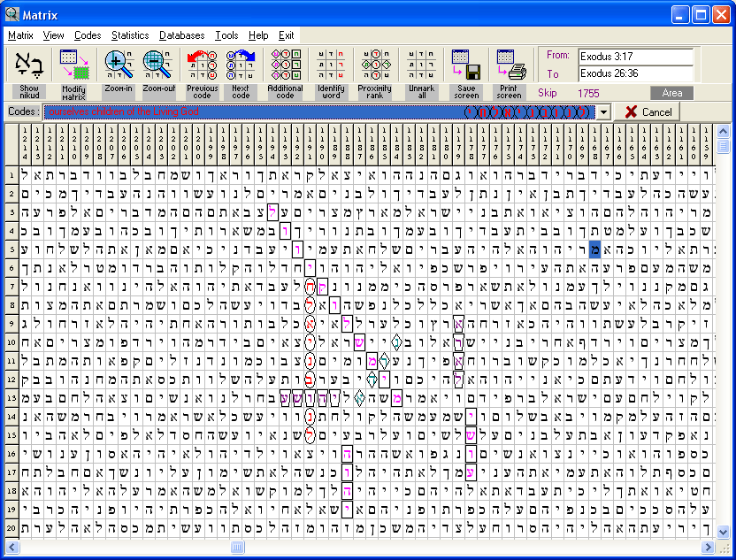Click the Zoom-out magnifier icon
Screen dimensions: 736x560
tap(158, 65)
